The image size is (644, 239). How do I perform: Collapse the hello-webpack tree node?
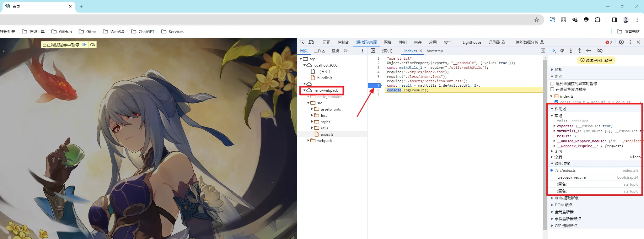coord(304,90)
